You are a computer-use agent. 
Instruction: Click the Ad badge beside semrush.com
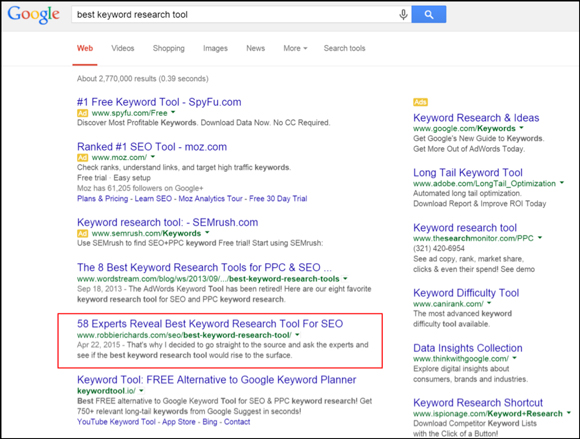tap(82, 233)
